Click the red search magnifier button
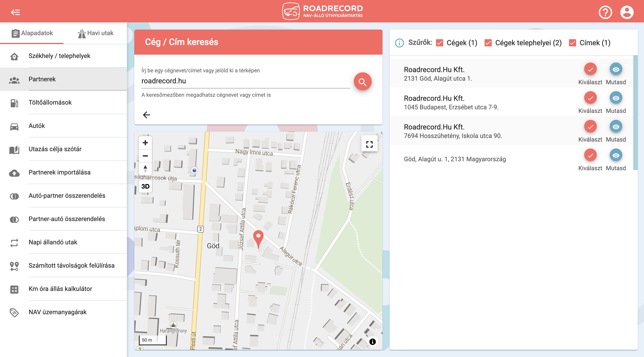The width and height of the screenshot is (644, 357). (363, 81)
